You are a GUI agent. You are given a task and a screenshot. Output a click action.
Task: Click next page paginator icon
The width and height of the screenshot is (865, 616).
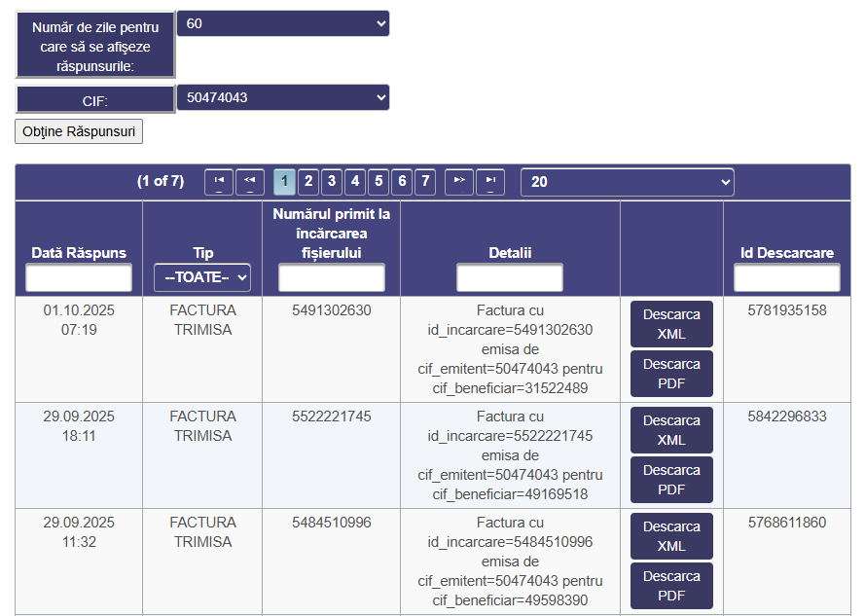tap(459, 182)
